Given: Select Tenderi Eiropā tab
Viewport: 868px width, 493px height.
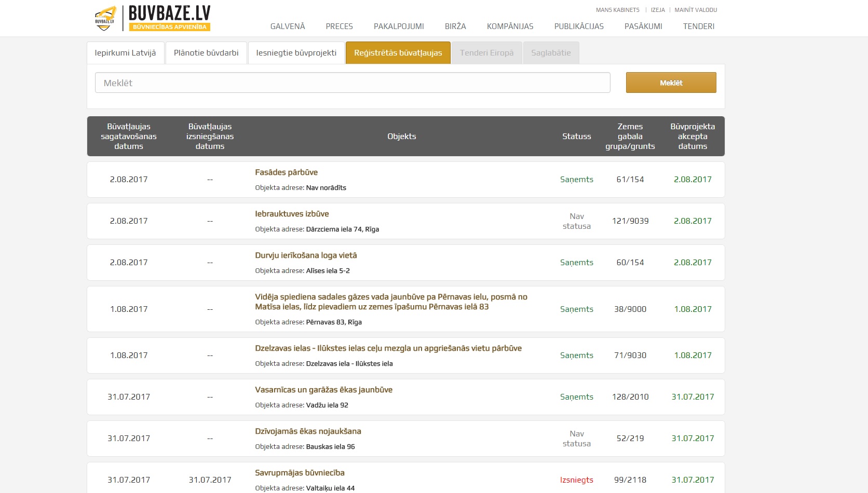Looking at the screenshot, I should [487, 53].
